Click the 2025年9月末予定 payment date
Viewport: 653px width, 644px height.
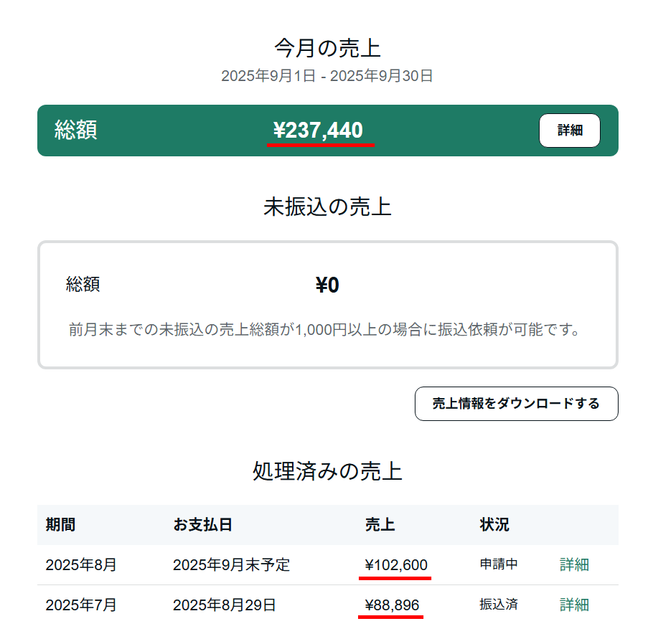[x=231, y=565]
